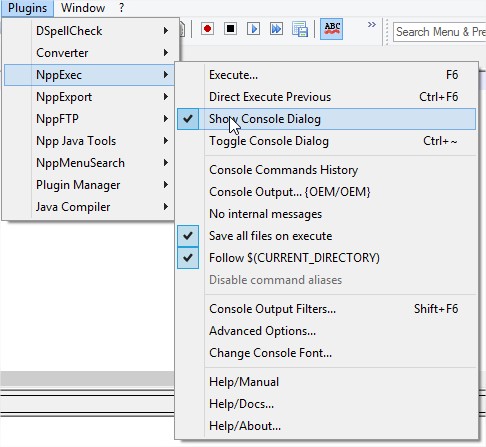The width and height of the screenshot is (486, 447).
Task: Expand the Plugin Manager submenu
Action: point(89,185)
